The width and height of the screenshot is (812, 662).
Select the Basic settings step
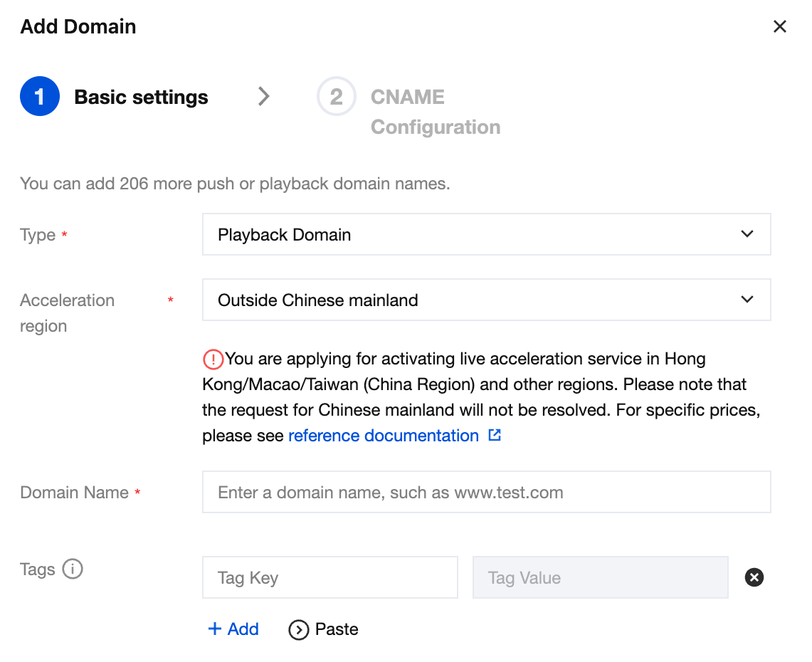point(141,98)
